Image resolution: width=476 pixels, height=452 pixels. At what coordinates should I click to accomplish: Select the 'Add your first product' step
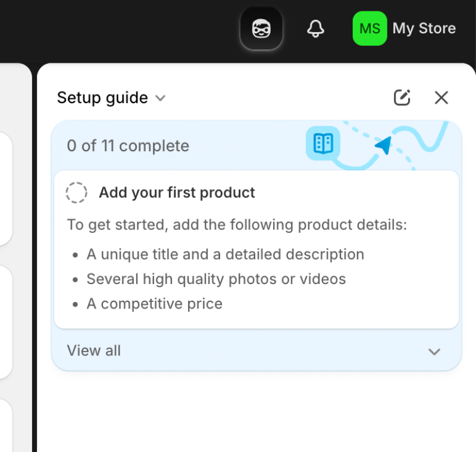(177, 192)
